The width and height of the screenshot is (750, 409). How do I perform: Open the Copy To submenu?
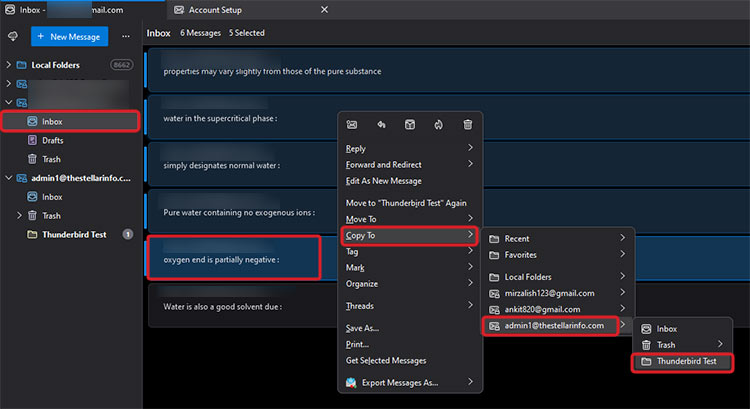pos(410,235)
